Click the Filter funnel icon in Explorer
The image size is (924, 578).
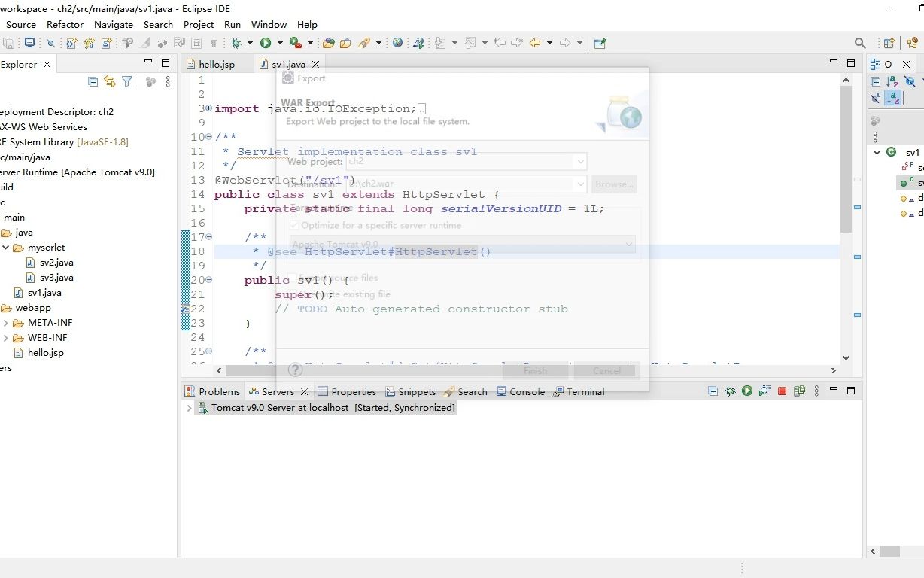click(127, 82)
